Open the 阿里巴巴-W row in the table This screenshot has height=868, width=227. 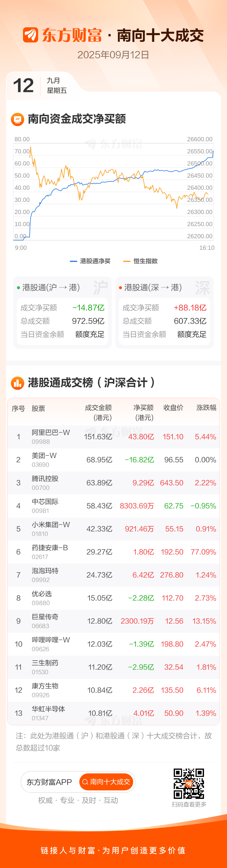tap(113, 437)
